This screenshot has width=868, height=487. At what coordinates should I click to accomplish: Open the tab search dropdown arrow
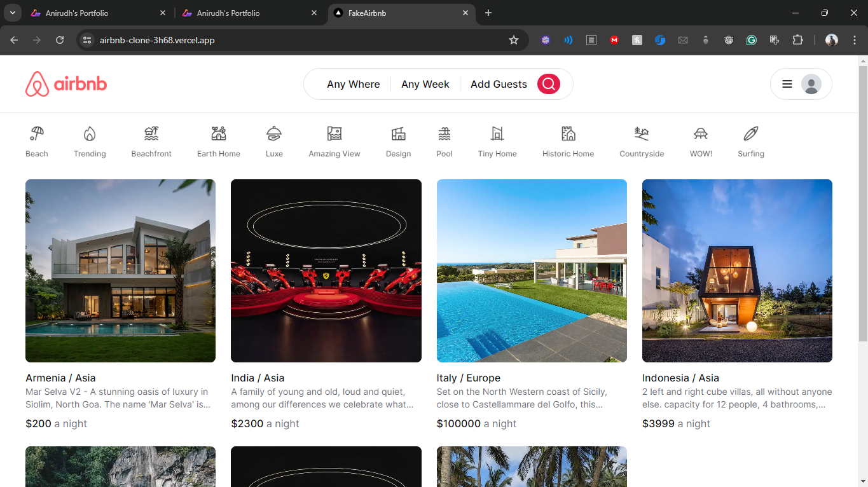(x=12, y=13)
